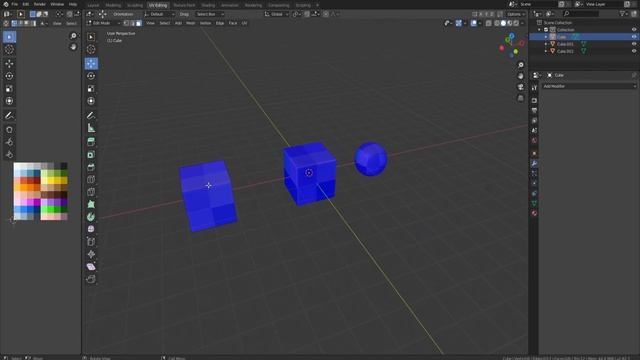Viewport: 640px width, 360px height.
Task: Toggle camera view in 3D viewport
Action: coord(521,87)
